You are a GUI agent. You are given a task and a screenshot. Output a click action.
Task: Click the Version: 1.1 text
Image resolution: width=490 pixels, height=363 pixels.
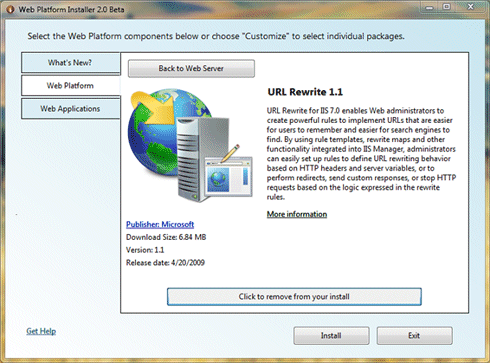pyautogui.click(x=145, y=250)
